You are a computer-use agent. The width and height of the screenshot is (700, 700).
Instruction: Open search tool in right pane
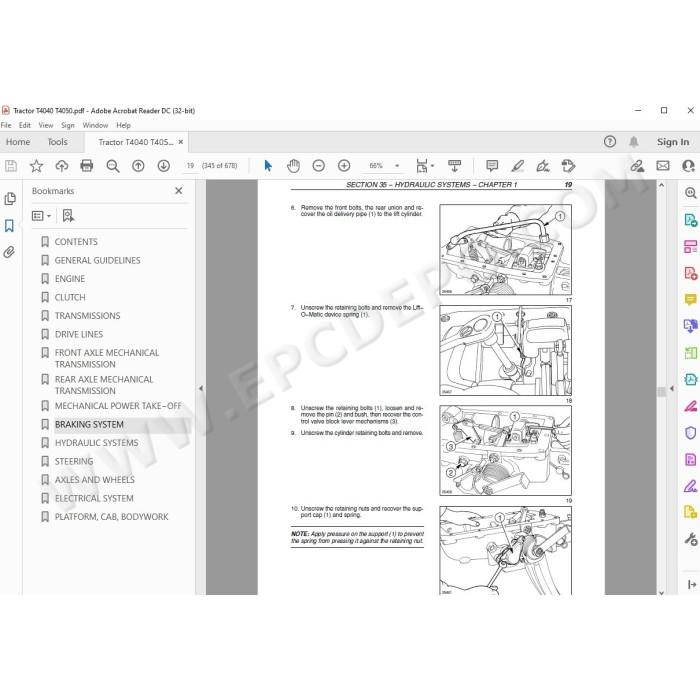pyautogui.click(x=691, y=193)
